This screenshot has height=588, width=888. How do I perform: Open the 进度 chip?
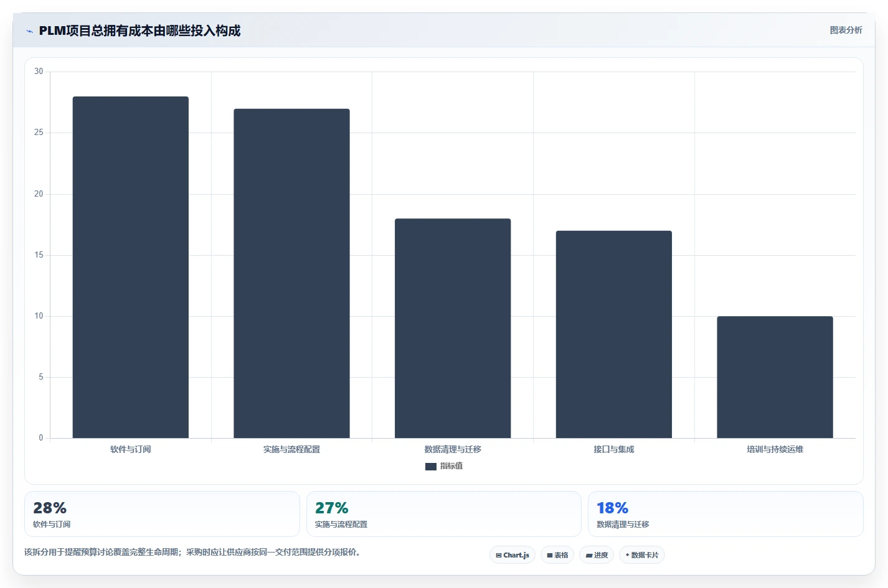[597, 555]
